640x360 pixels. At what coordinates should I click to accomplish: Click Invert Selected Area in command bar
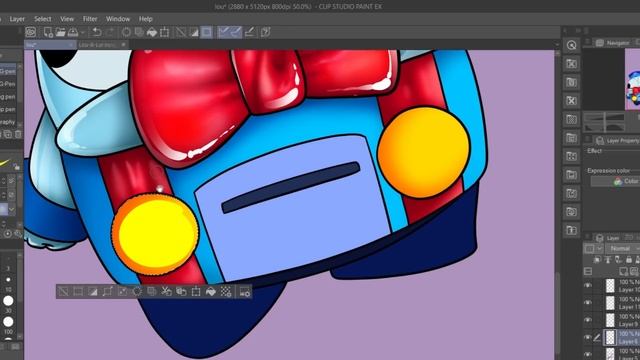(x=194, y=32)
